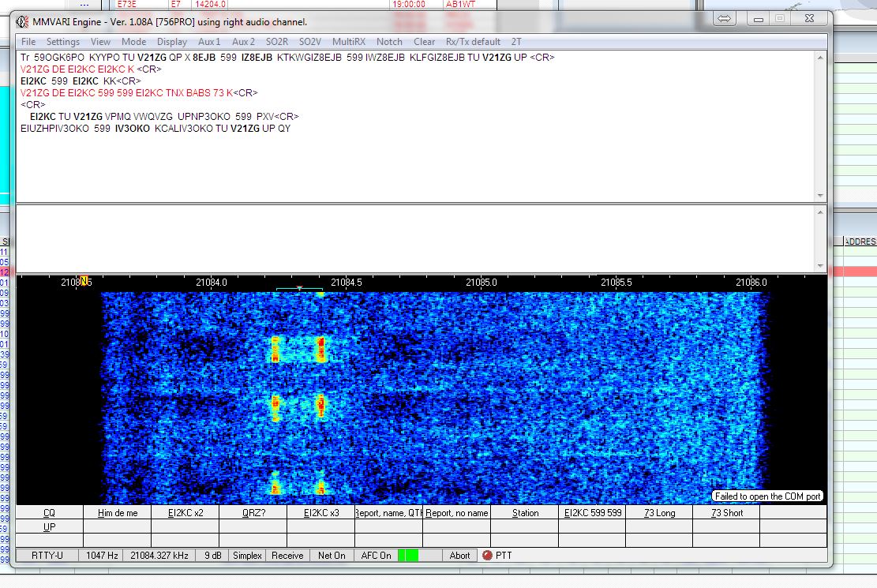Open the Mode menu

click(134, 41)
